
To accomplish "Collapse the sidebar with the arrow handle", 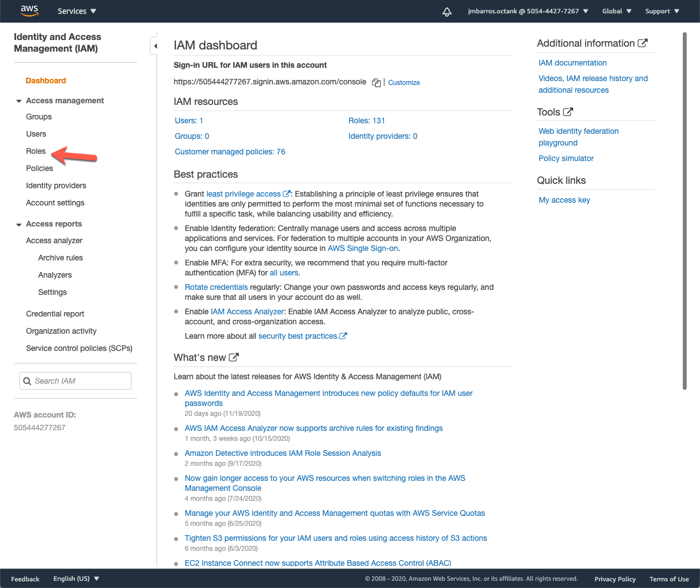I will pos(155,46).
